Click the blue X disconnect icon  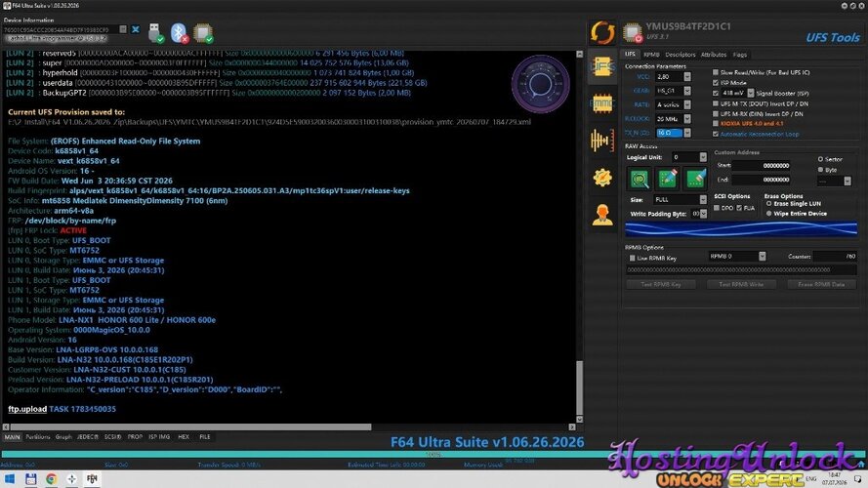pos(135,29)
